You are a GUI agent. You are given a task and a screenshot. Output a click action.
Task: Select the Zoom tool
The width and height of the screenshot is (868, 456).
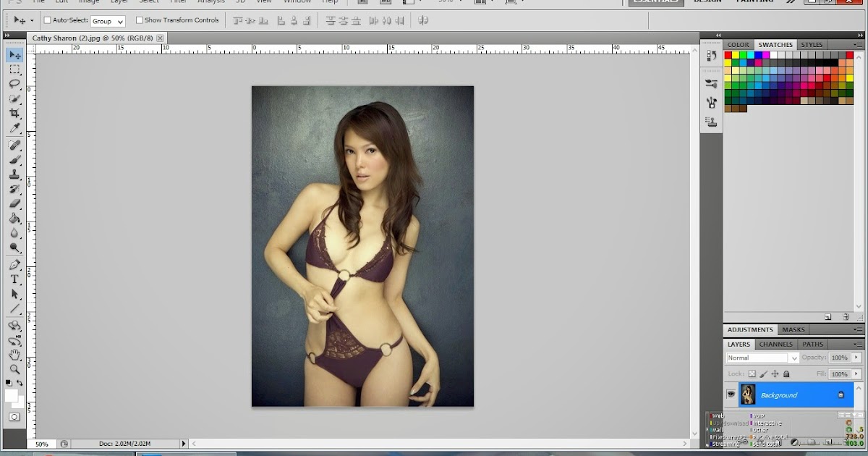14,369
